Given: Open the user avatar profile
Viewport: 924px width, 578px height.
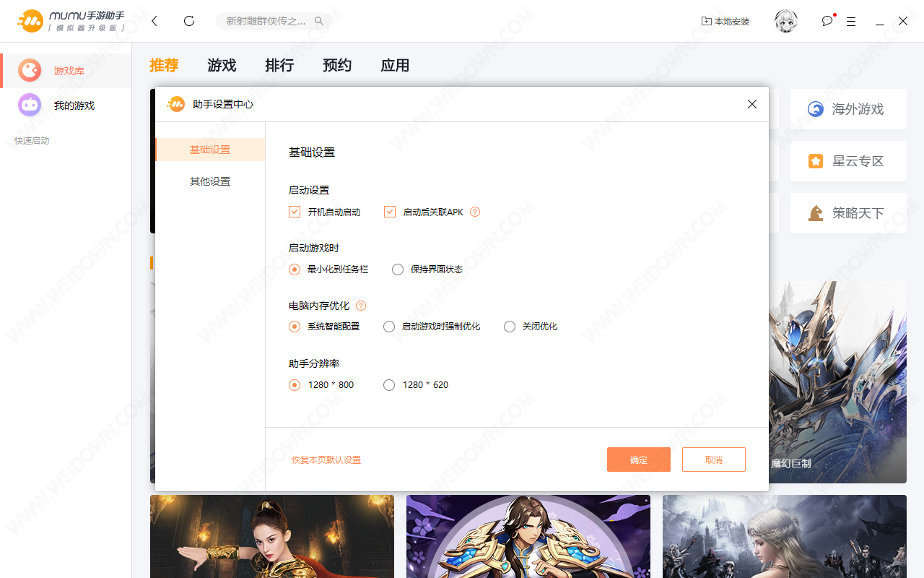Looking at the screenshot, I should tap(786, 21).
